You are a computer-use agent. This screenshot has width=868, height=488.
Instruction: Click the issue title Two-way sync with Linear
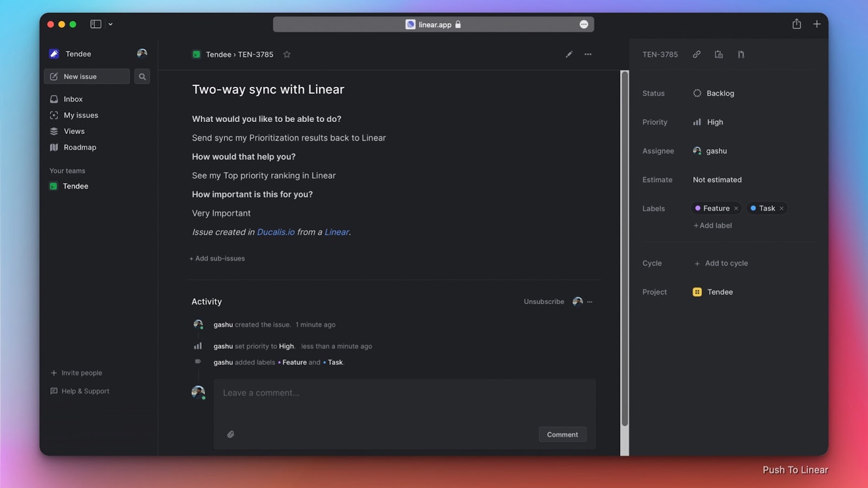268,89
